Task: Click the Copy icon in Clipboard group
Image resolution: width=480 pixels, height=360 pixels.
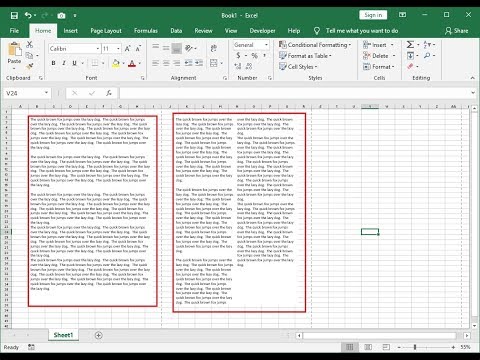Action: (30, 55)
